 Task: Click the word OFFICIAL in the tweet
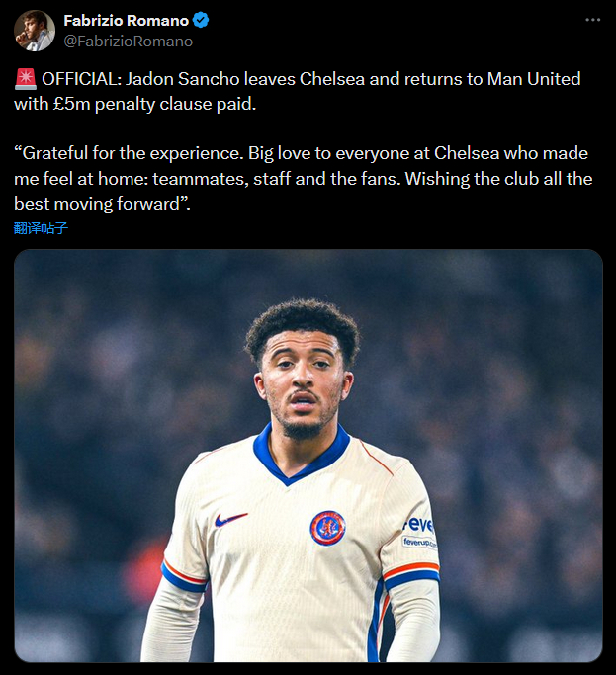coord(81,79)
